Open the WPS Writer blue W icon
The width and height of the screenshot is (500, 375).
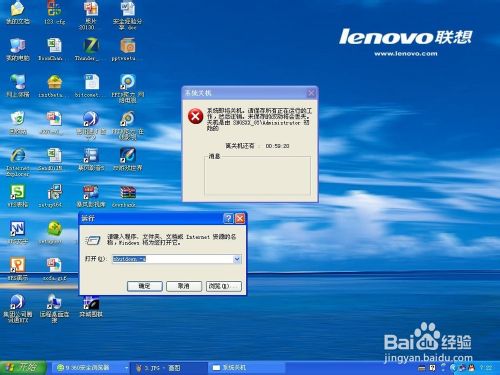(x=17, y=229)
